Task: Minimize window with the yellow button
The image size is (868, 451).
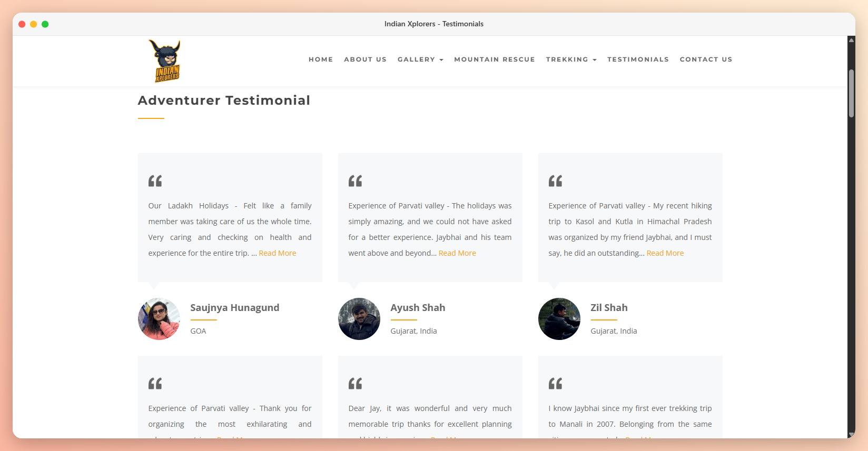Action: click(x=33, y=24)
